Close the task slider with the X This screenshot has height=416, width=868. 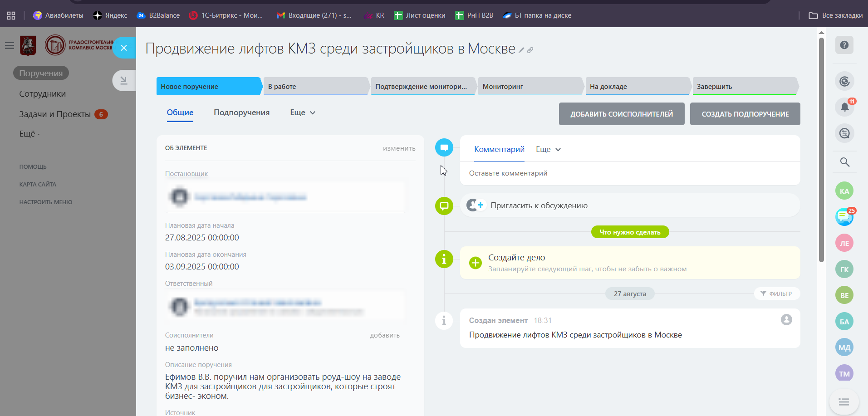[x=124, y=48]
